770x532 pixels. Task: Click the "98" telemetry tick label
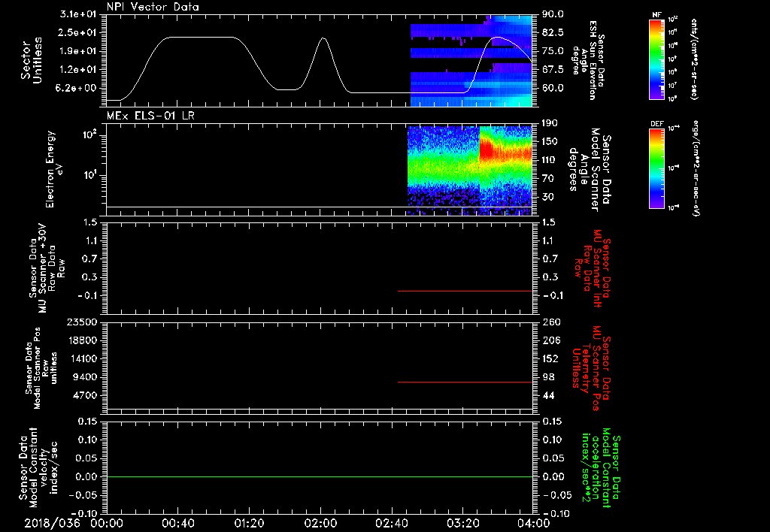click(548, 377)
